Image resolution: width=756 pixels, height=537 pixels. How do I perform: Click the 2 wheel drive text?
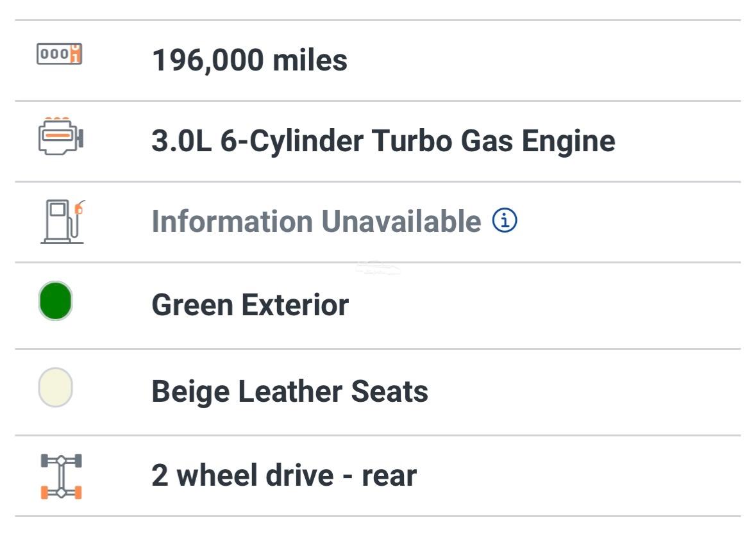click(242, 475)
